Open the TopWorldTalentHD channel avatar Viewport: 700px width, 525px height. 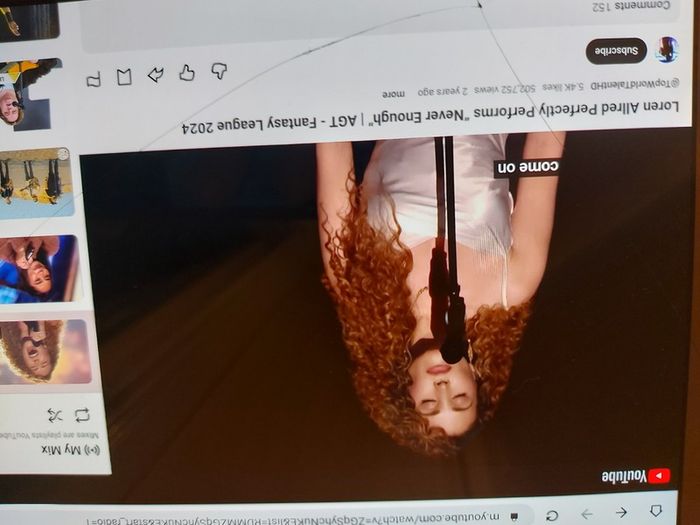click(667, 50)
